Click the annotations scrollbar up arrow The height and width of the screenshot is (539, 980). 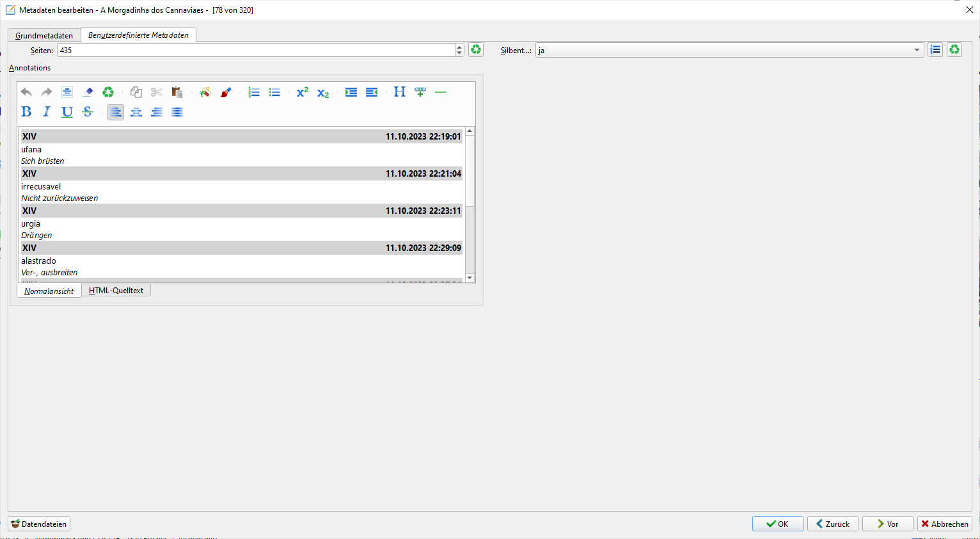click(x=470, y=131)
